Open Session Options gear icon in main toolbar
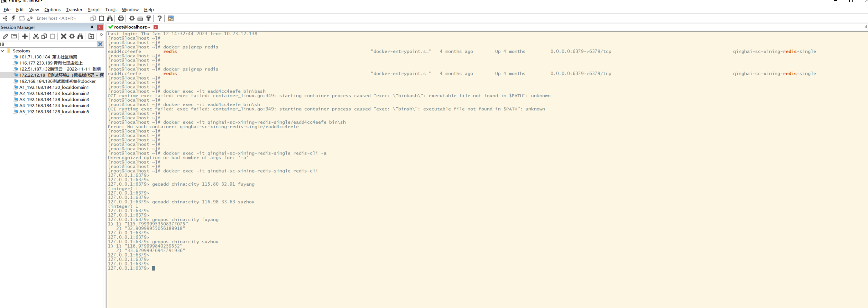This screenshot has width=868, height=308. (x=132, y=18)
